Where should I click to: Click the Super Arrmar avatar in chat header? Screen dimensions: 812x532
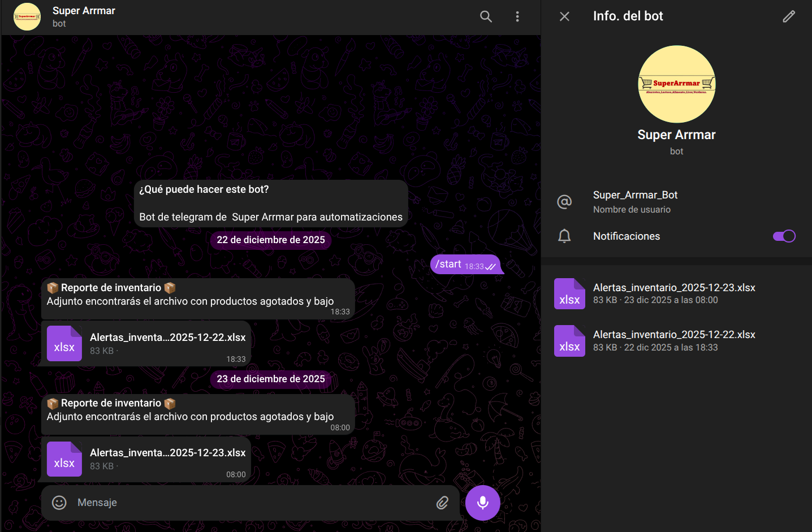point(27,16)
